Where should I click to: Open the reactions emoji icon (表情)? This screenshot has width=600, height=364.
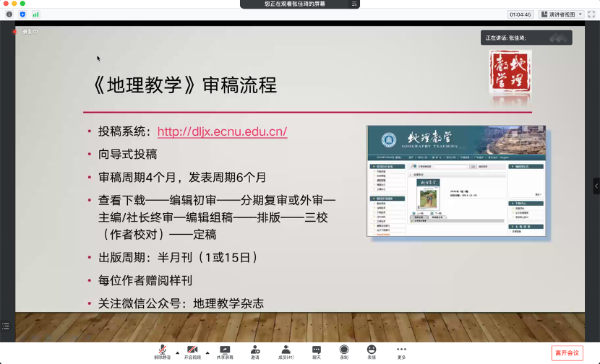tap(372, 352)
